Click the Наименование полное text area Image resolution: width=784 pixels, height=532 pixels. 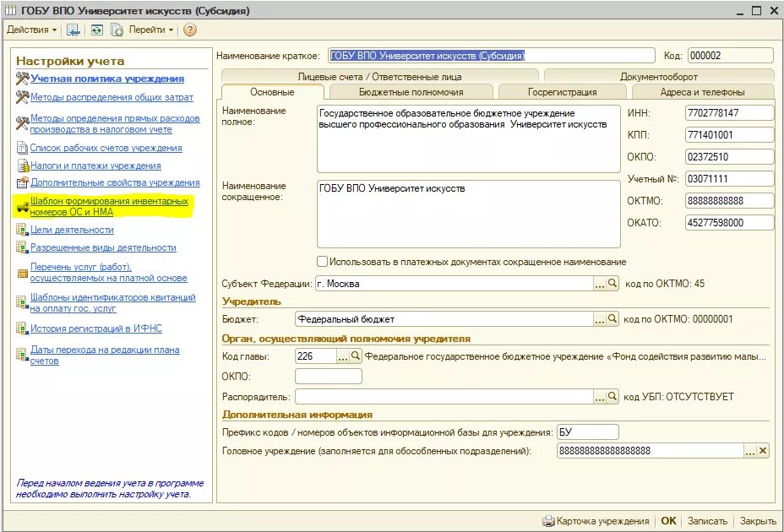(469, 138)
